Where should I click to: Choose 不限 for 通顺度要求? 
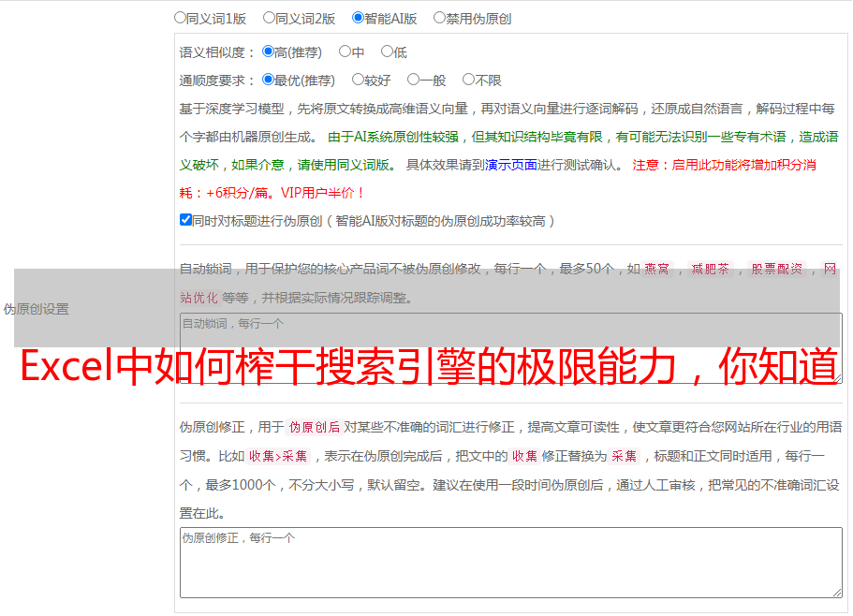[468, 80]
